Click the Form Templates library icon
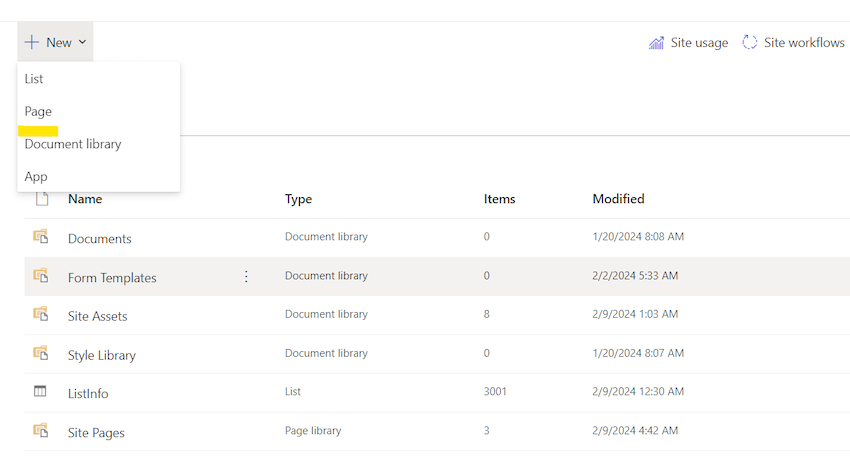Viewport: 850px width, 472px height. pos(41,276)
